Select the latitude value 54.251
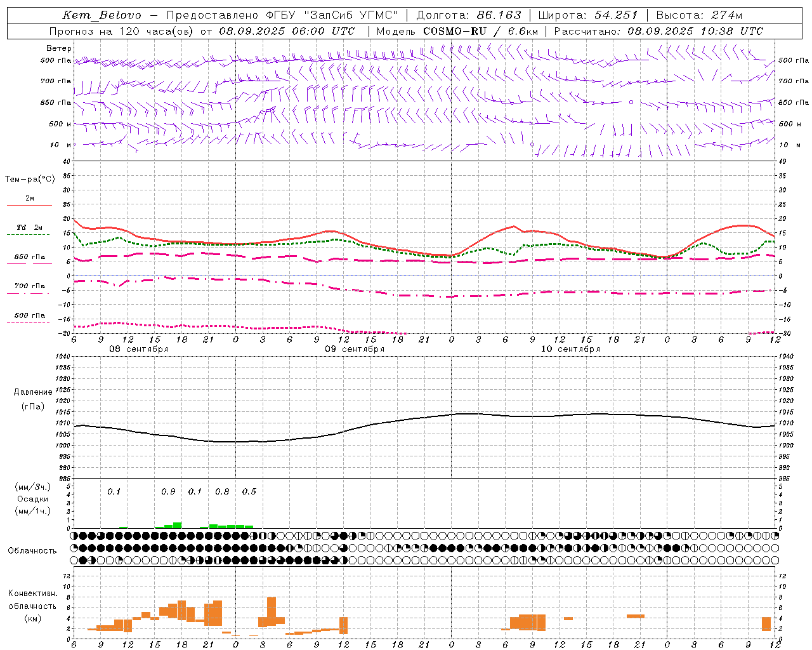Image resolution: width=812 pixels, height=650 pixels. (616, 15)
